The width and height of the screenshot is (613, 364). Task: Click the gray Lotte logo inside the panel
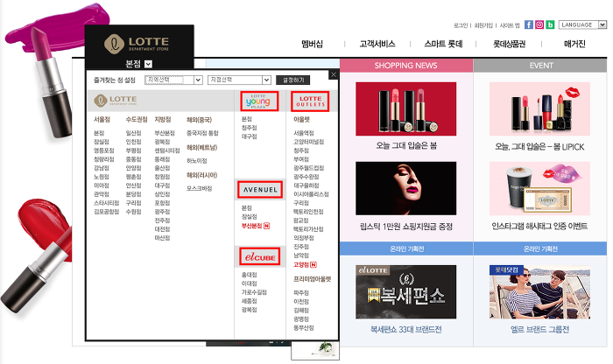[x=116, y=101]
